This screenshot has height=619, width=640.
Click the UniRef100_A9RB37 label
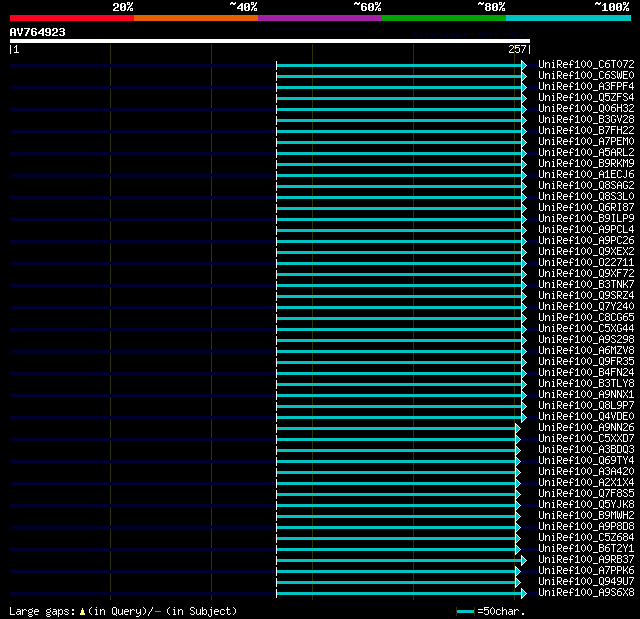pyautogui.click(x=586, y=560)
